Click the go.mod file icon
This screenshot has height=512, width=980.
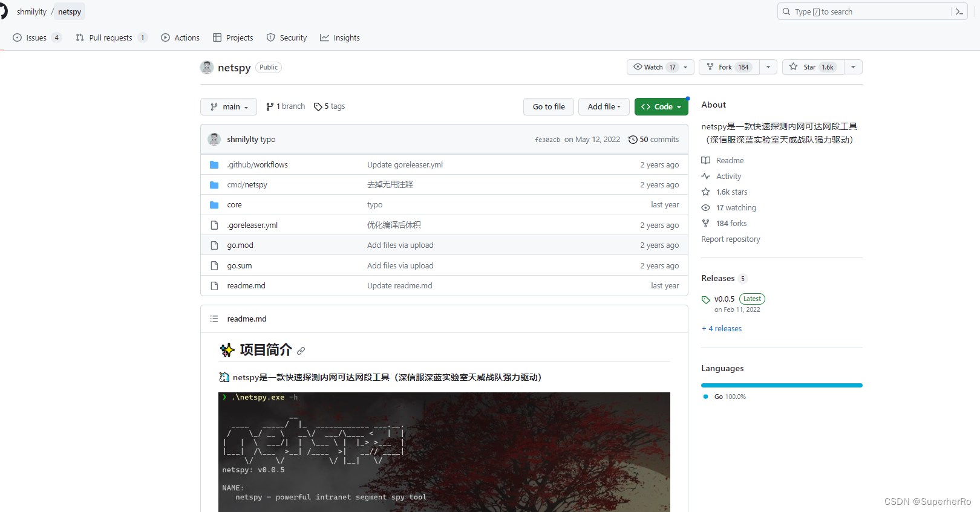pyautogui.click(x=214, y=245)
